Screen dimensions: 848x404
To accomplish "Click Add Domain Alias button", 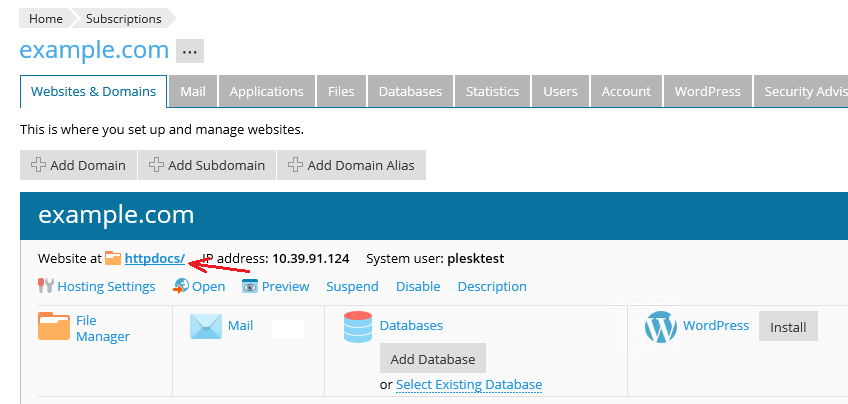I will (351, 165).
